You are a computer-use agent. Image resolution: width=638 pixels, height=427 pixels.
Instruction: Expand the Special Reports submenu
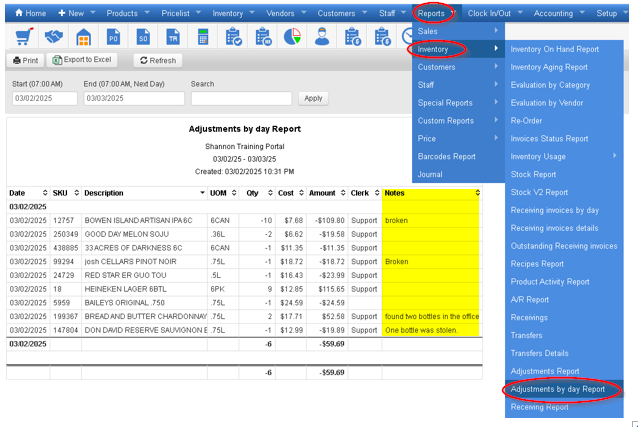[458, 103]
